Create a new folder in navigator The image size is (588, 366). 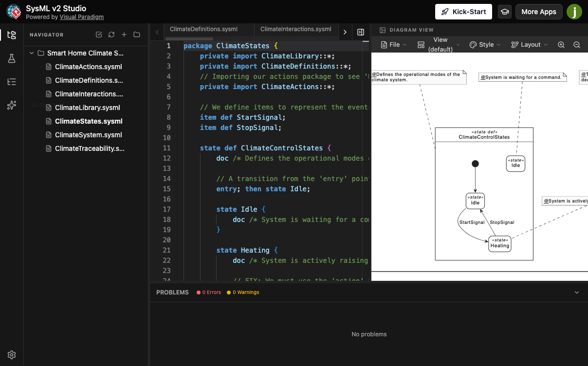tap(137, 35)
